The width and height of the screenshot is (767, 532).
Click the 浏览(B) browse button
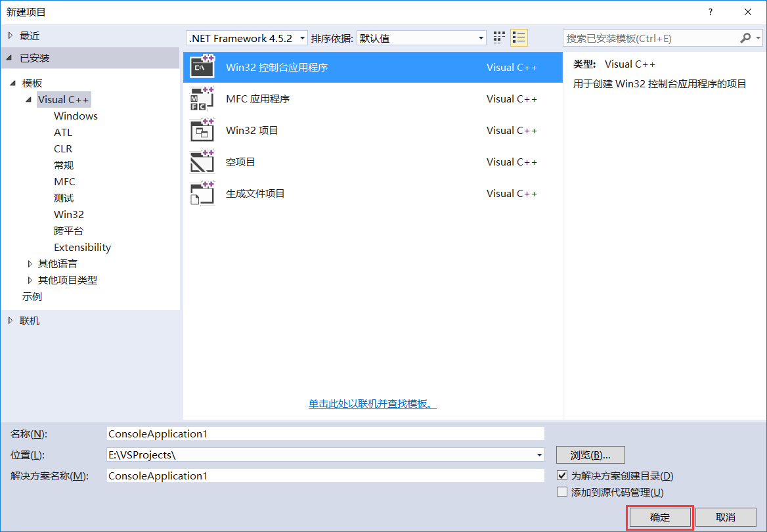(590, 454)
